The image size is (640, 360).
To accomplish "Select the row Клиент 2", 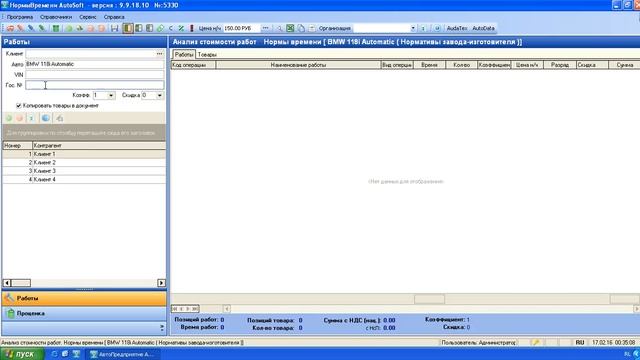I will click(x=84, y=162).
